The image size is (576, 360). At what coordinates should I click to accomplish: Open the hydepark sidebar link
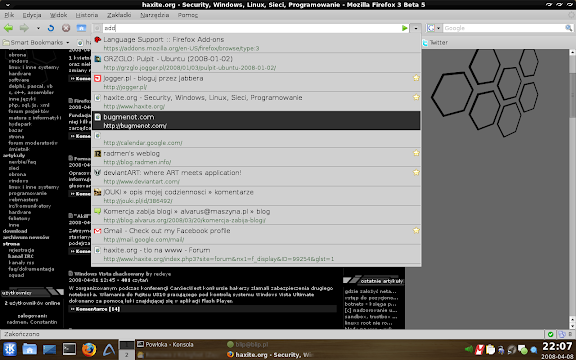click(x=20, y=124)
